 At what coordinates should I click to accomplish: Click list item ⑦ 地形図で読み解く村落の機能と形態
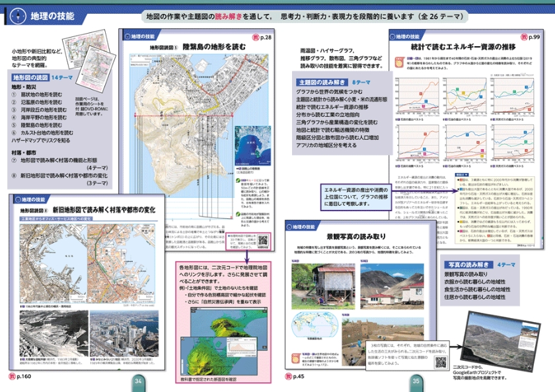coord(54,160)
